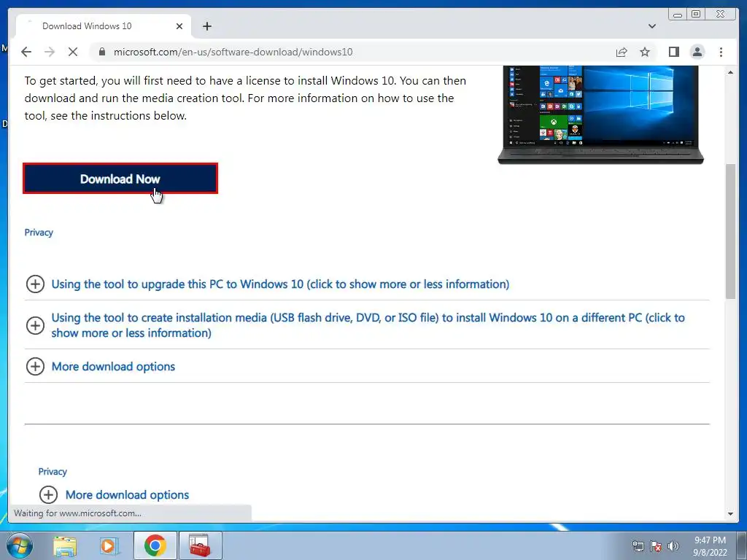This screenshot has height=560, width=747.
Task: Open the red toolbox app in taskbar
Action: click(200, 545)
